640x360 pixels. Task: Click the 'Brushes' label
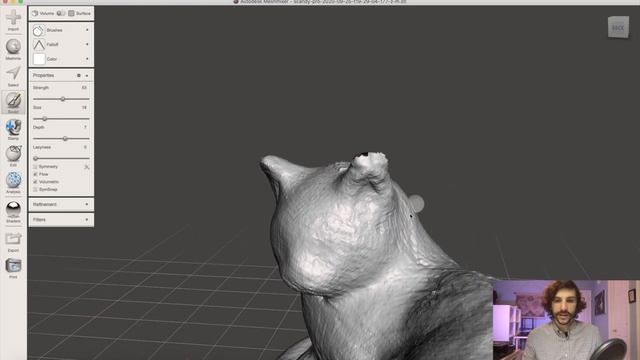click(x=55, y=30)
